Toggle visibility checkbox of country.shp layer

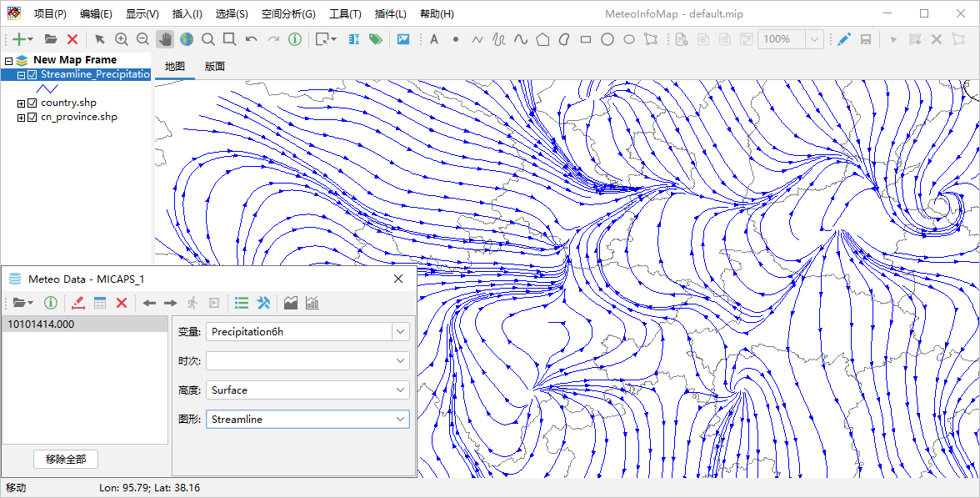pos(32,103)
